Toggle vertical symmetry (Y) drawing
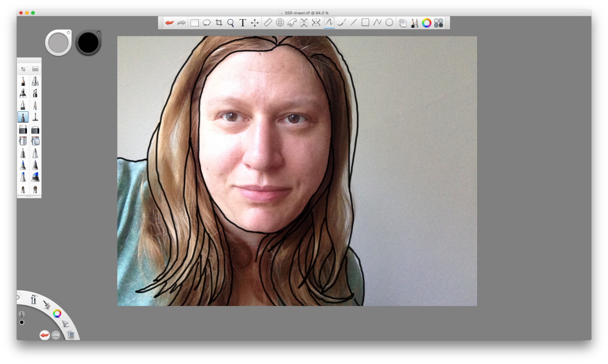 [x=316, y=23]
